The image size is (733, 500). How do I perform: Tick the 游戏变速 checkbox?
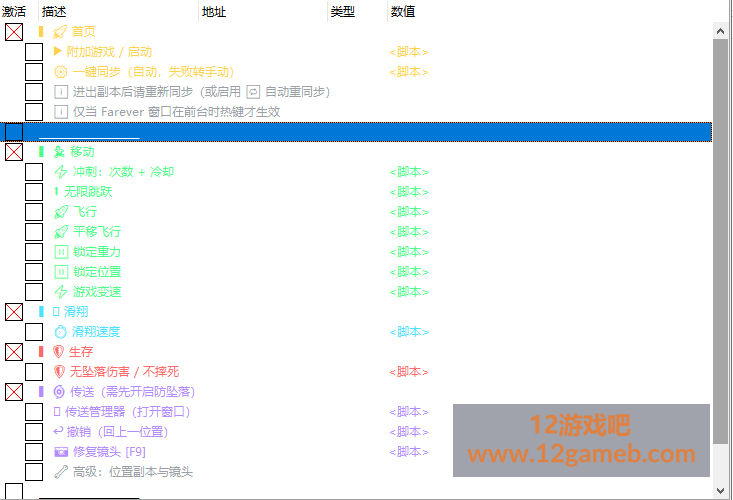coord(34,292)
